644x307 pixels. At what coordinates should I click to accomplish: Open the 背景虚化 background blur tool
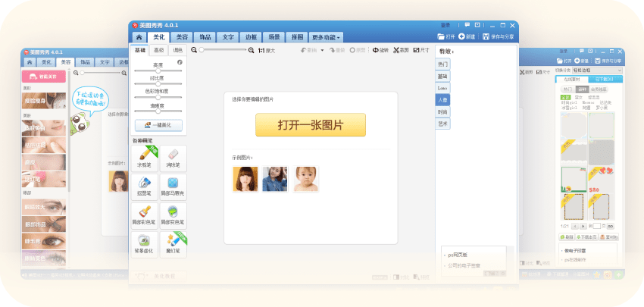(143, 243)
